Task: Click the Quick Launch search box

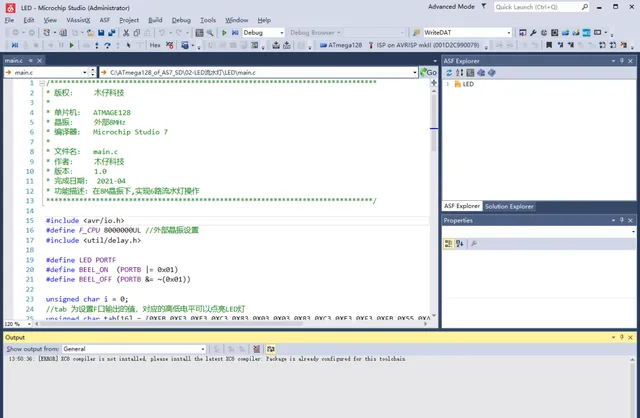Action: point(541,7)
